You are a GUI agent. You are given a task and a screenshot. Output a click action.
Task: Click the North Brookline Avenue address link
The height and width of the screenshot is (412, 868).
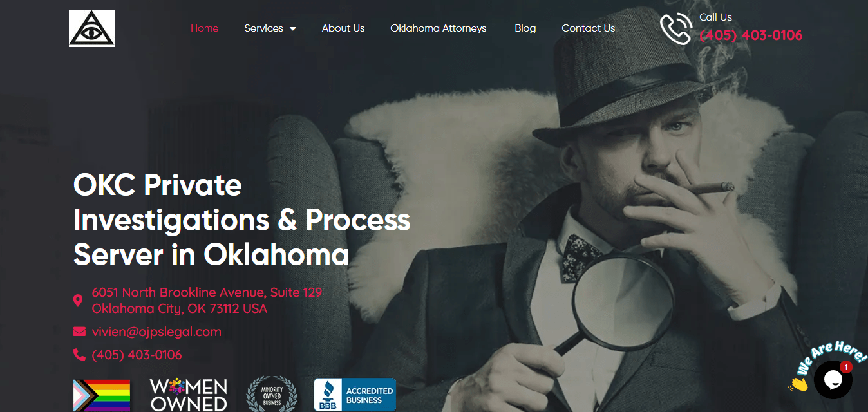point(207,301)
